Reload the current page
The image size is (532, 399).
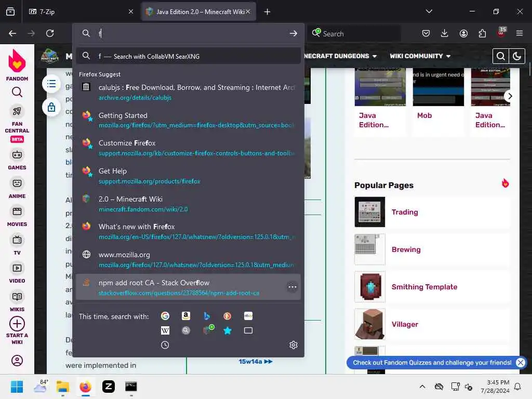(50, 33)
